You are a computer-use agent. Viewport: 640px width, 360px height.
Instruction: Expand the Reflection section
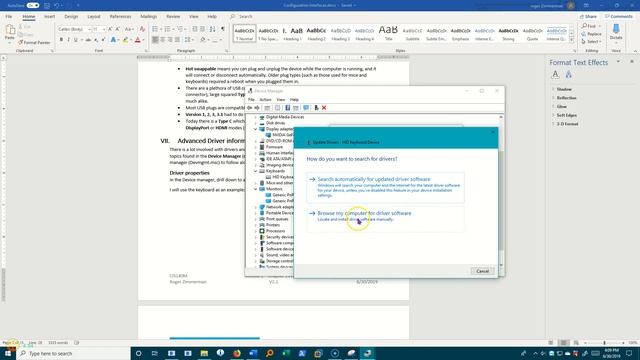tap(567, 98)
